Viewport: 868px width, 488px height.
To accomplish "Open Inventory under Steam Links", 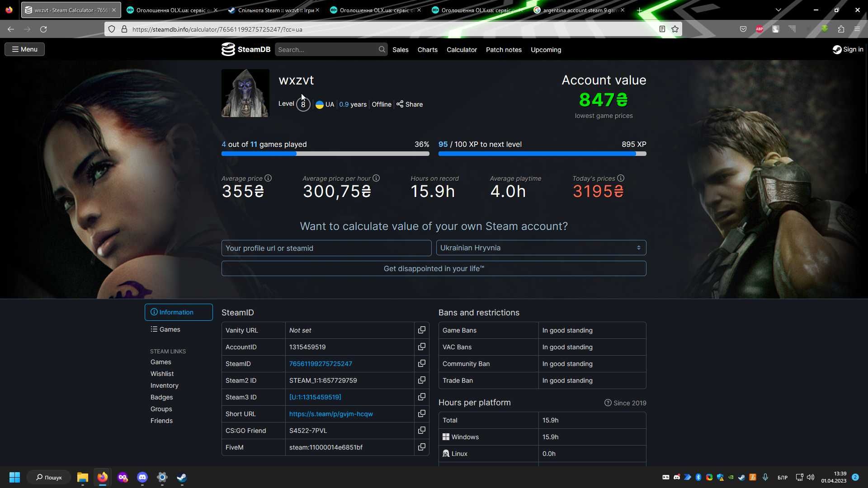I will [x=165, y=385].
